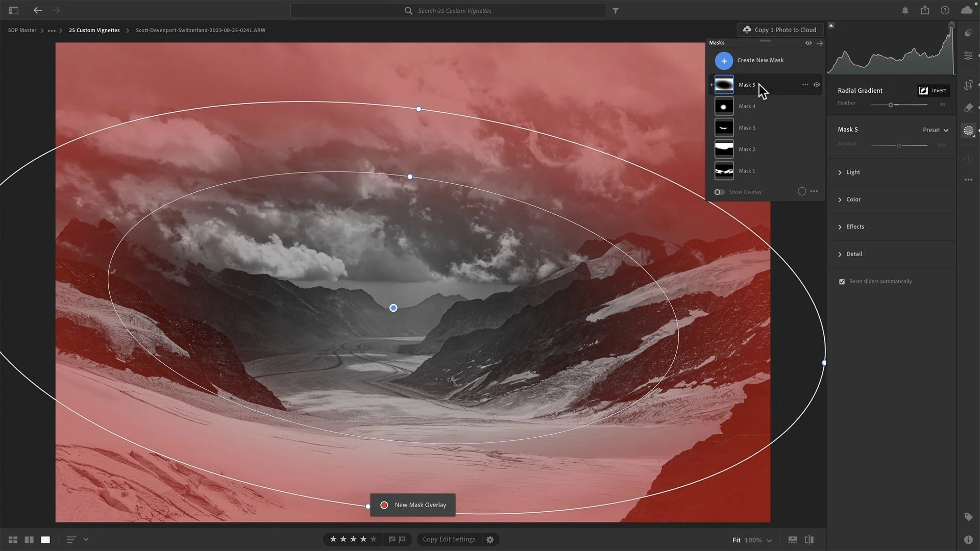Uncheck Reset sliders automatically
Screen dimensions: 980x551
tap(842, 282)
